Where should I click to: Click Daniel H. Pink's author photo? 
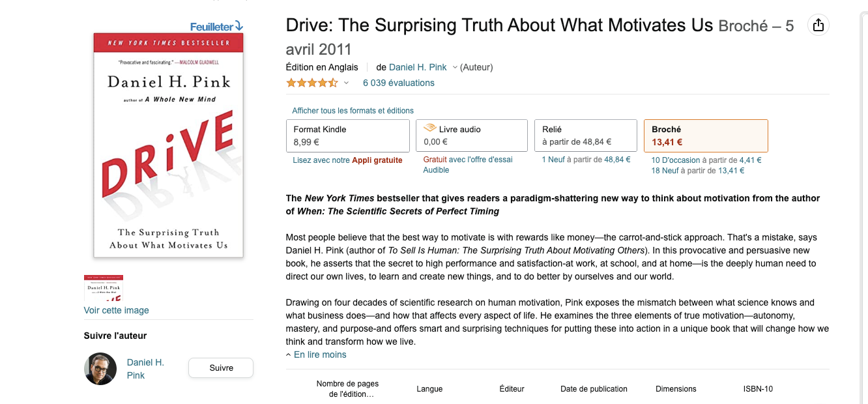click(x=100, y=369)
